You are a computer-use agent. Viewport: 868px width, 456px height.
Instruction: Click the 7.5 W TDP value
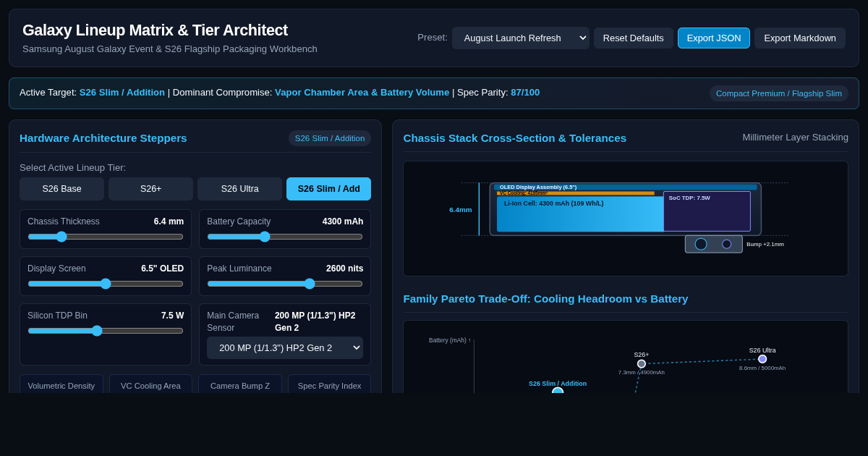pos(172,316)
